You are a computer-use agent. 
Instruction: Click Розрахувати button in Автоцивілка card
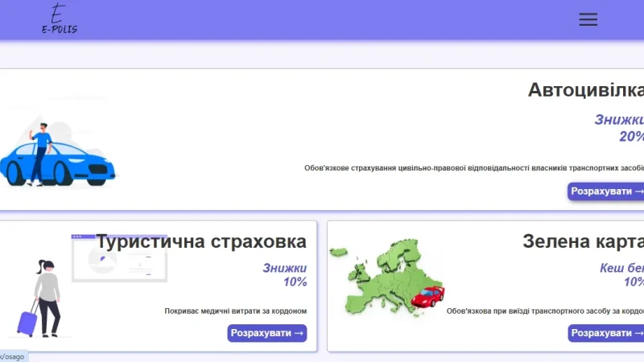tap(606, 191)
